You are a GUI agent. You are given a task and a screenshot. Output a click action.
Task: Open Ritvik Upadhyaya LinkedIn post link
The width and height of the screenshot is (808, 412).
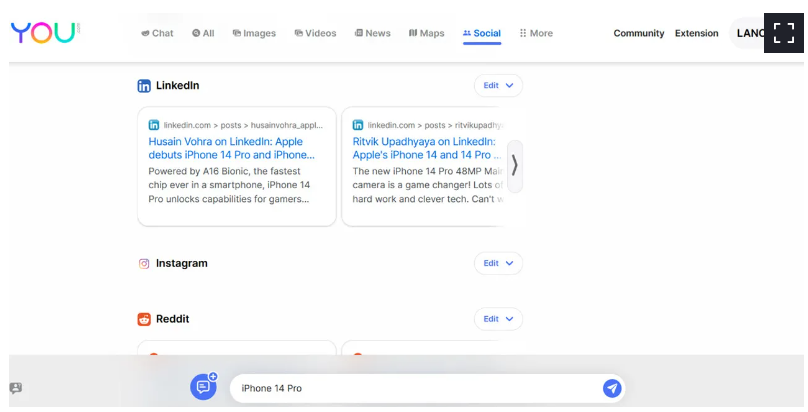click(426, 148)
